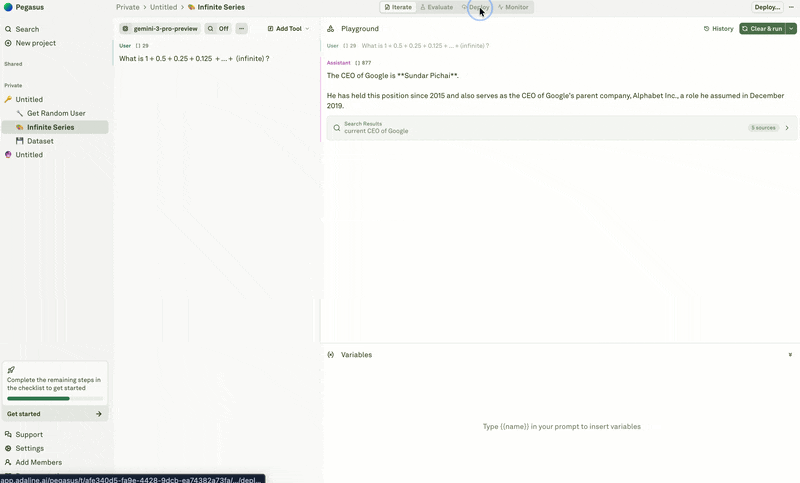Click the Search Results magnifier icon

(337, 128)
